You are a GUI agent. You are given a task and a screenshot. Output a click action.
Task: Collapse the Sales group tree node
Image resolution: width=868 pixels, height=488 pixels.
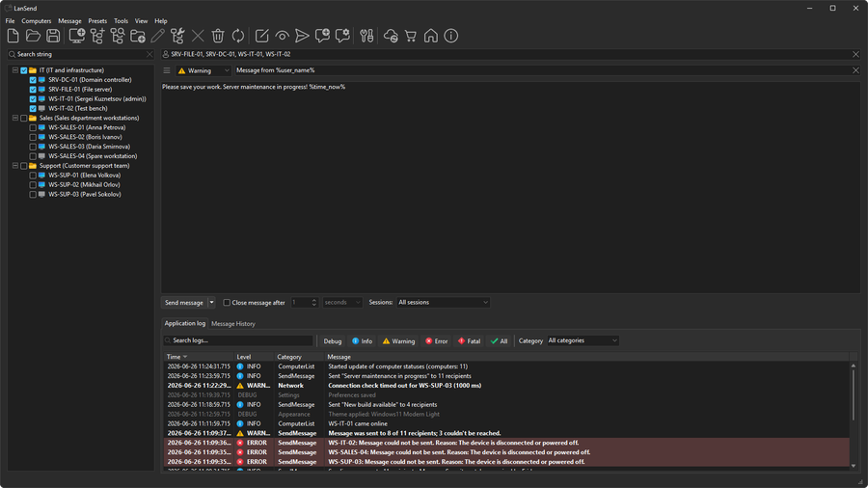point(15,118)
